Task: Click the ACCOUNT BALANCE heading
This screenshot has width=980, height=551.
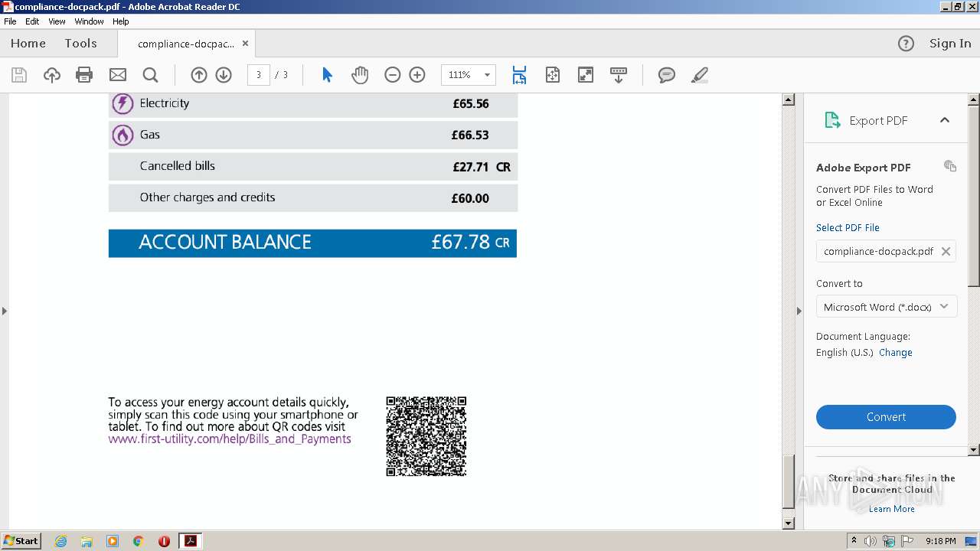Action: [x=225, y=243]
